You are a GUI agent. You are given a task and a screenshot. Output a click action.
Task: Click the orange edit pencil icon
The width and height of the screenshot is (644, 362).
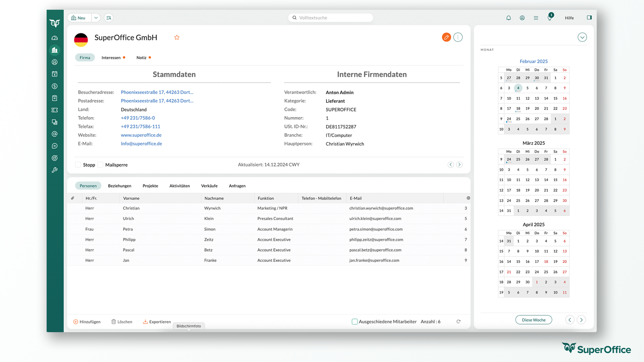pos(446,37)
